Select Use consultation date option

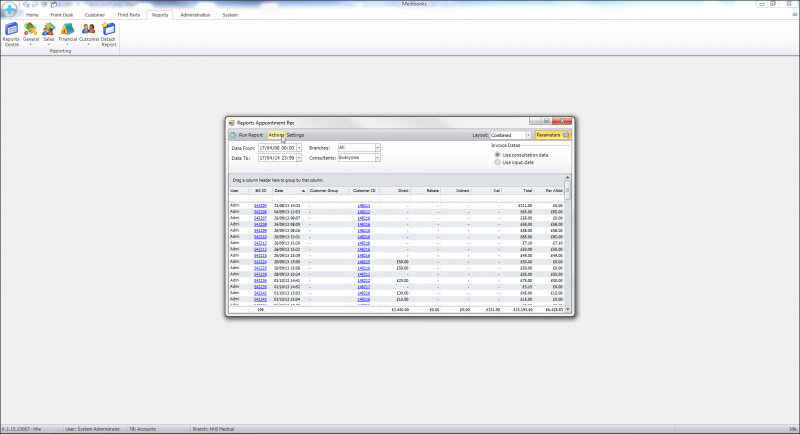[x=498, y=155]
